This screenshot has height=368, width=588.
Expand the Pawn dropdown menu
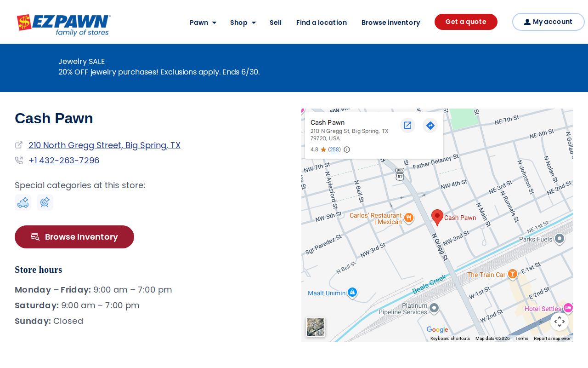point(203,23)
